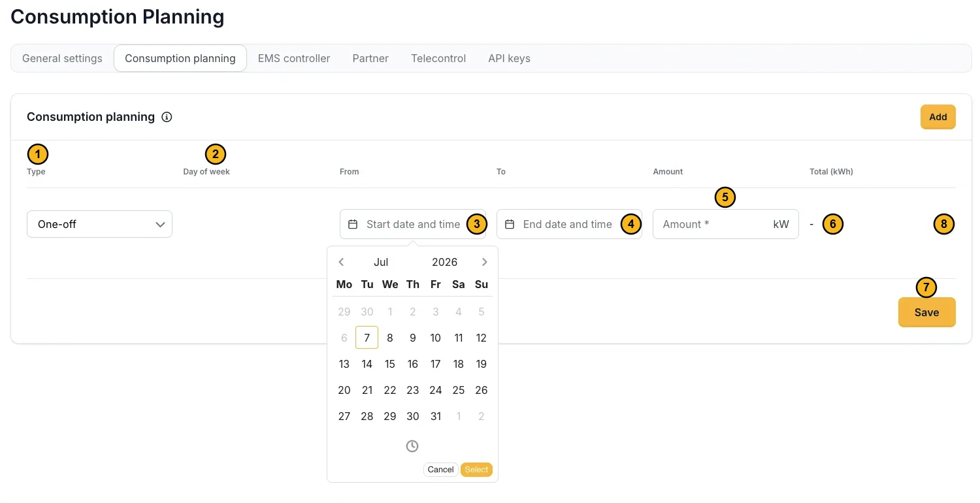Click the Consumption Planning page title
The height and width of the screenshot is (503, 980).
[x=118, y=17]
